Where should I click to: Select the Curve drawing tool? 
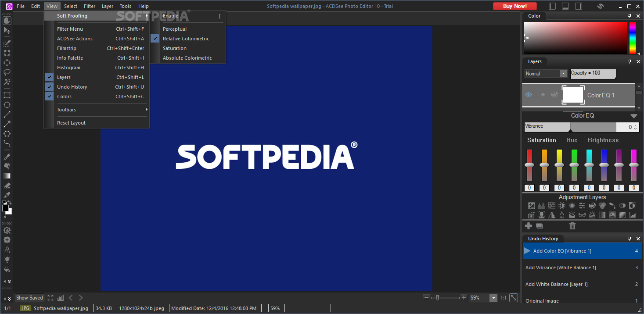coord(7,143)
